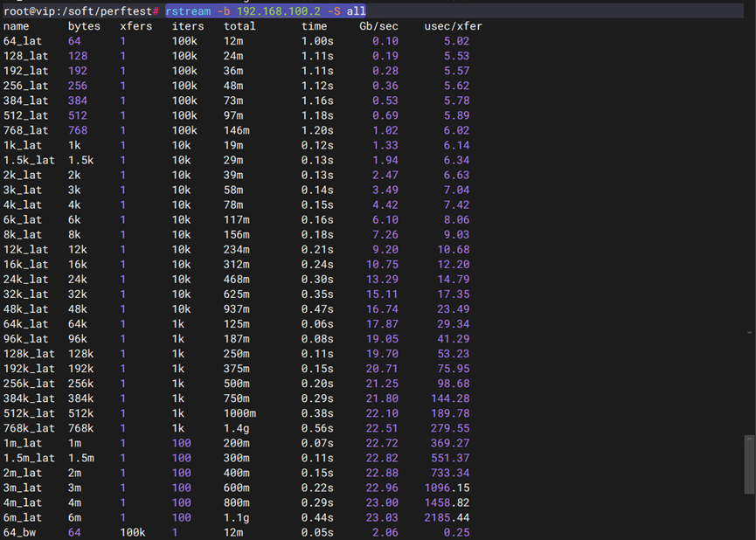Click the "total" column header
Viewport: 756px width, 540px height.
(239, 26)
